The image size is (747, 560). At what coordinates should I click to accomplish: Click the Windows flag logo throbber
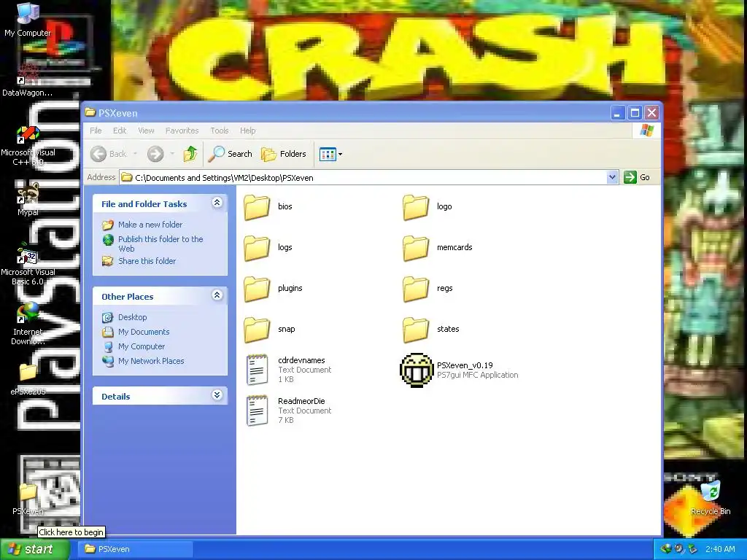click(646, 131)
